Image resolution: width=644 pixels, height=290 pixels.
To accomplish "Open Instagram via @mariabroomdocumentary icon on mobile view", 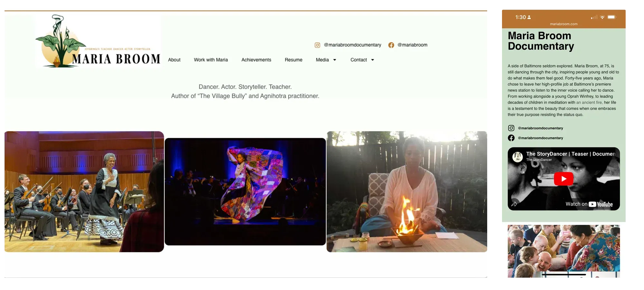I will click(511, 128).
